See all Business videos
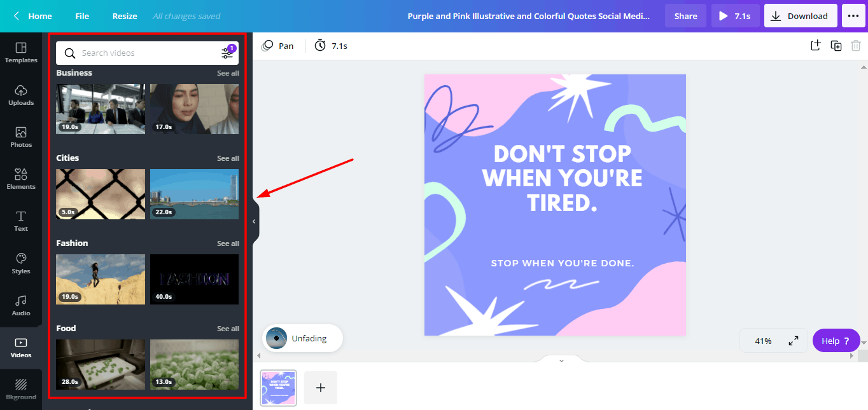Viewport: 868px width, 410px height. coord(228,73)
